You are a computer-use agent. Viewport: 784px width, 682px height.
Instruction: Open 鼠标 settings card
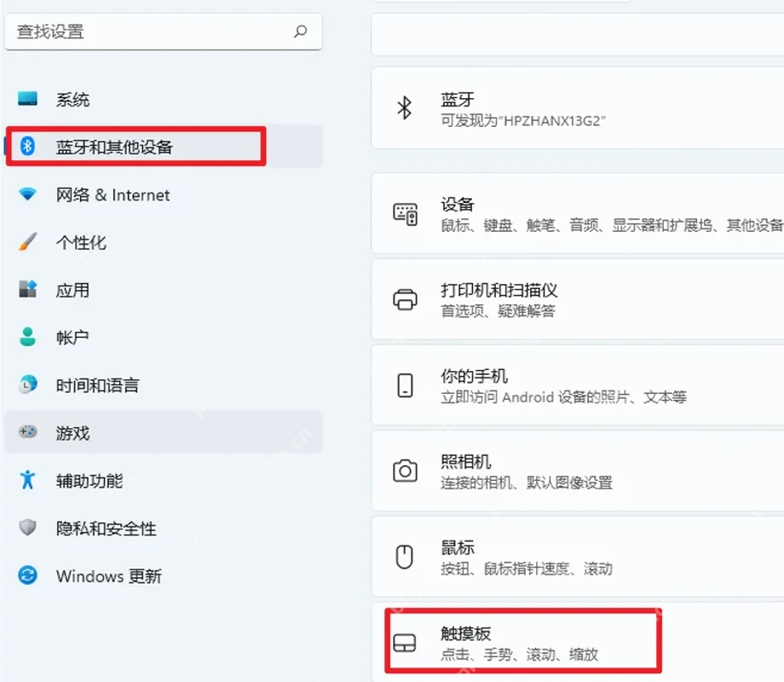(578, 557)
